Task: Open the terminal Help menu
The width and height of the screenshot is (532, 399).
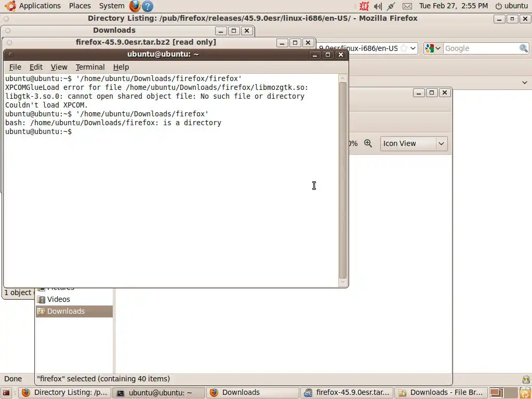Action: 121,67
